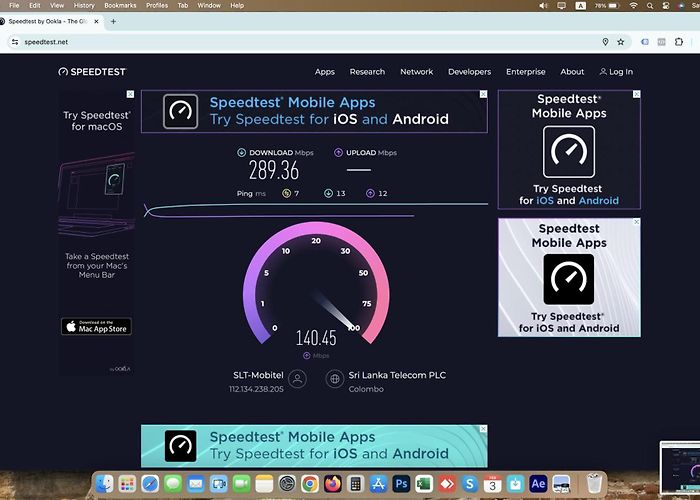Open the File menu
This screenshot has height=500, width=700.
(14, 5)
